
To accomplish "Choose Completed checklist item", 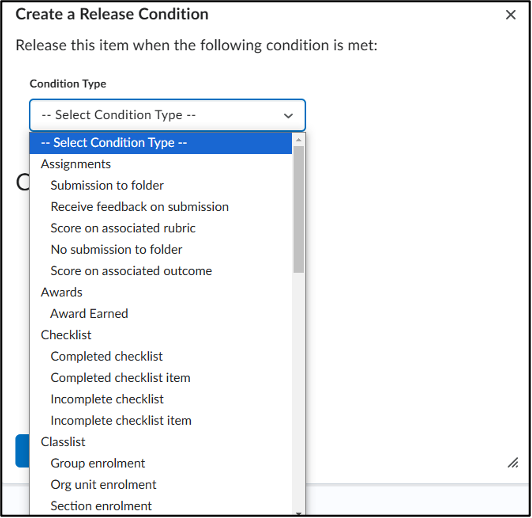I will tap(160, 378).
